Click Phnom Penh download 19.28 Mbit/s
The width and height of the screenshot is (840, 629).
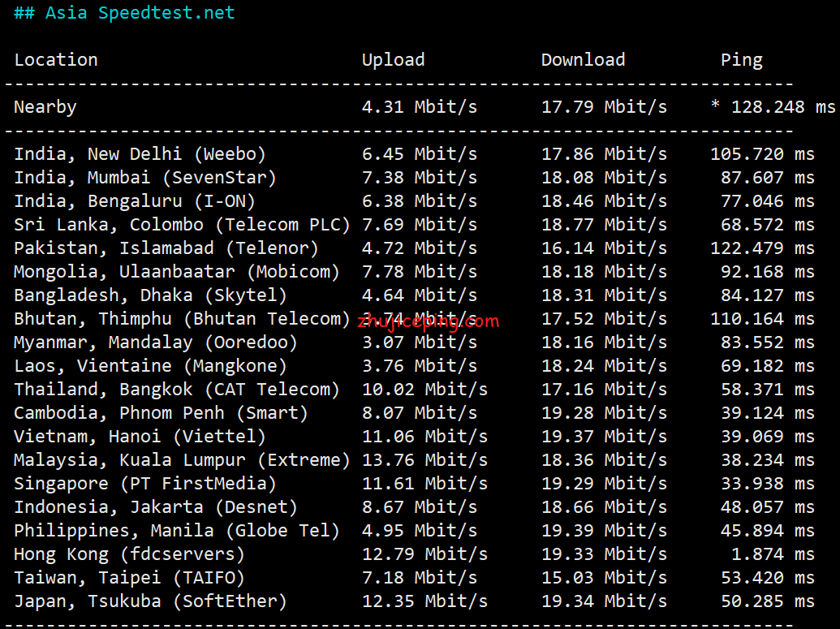tap(605, 413)
